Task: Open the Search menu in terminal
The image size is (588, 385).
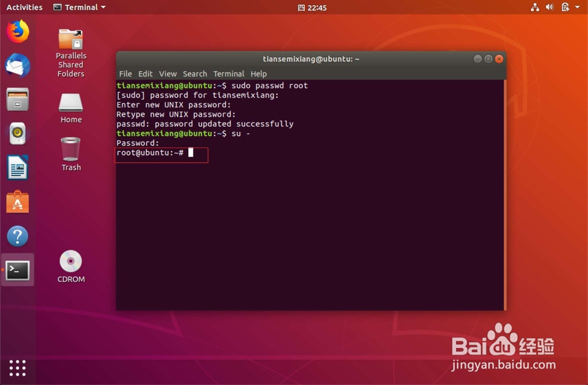Action: point(195,74)
